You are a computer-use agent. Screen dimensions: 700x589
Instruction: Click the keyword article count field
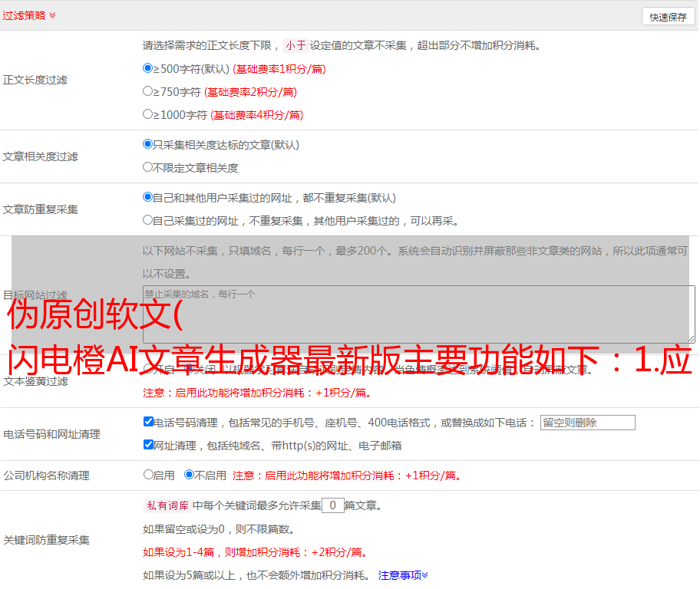332,505
